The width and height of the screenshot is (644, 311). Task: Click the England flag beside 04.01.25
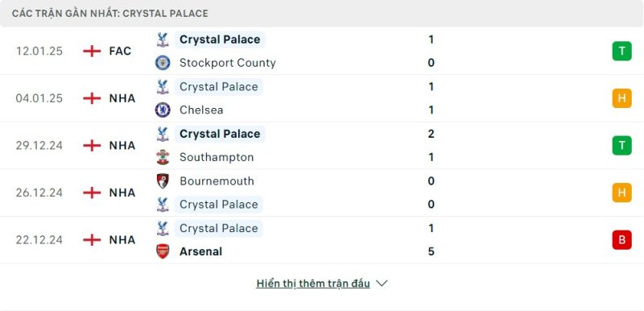92,98
